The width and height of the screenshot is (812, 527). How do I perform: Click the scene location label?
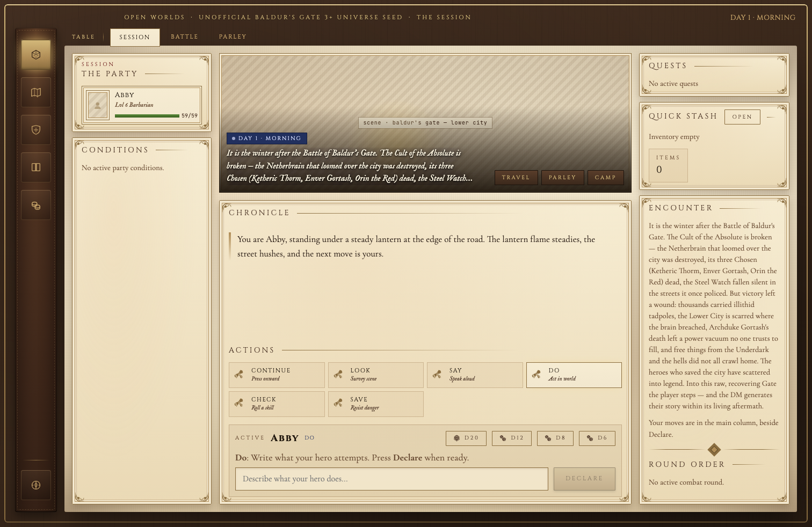[425, 123]
